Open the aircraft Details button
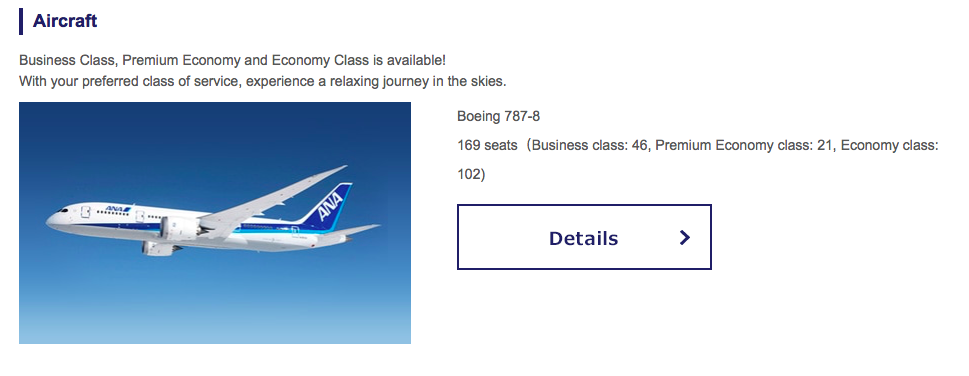This screenshot has height=376, width=969. tap(584, 237)
